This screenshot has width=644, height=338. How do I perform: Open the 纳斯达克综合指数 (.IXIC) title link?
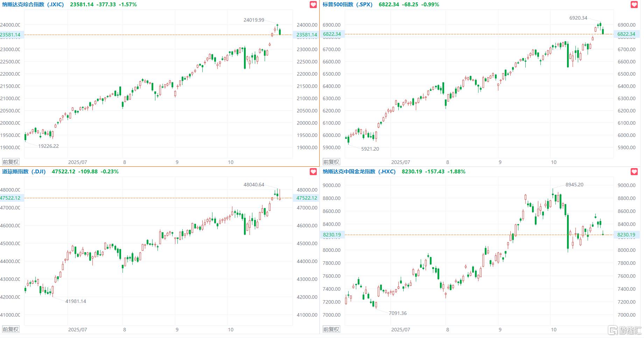33,5
